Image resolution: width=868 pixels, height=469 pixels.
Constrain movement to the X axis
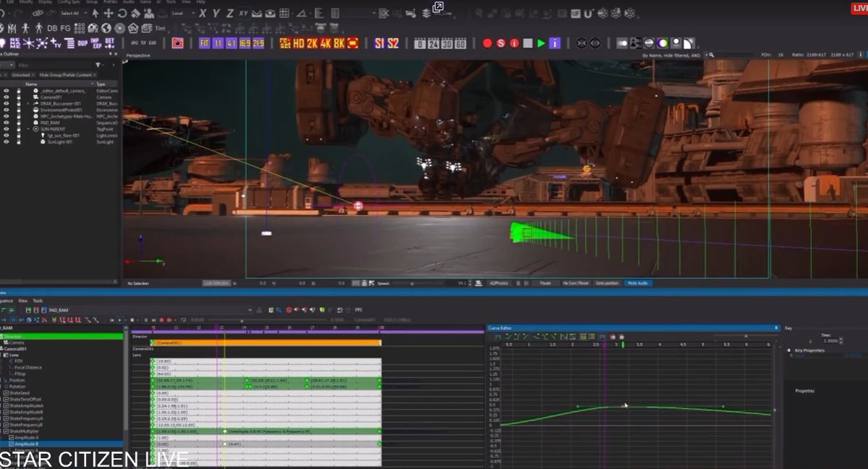203,13
